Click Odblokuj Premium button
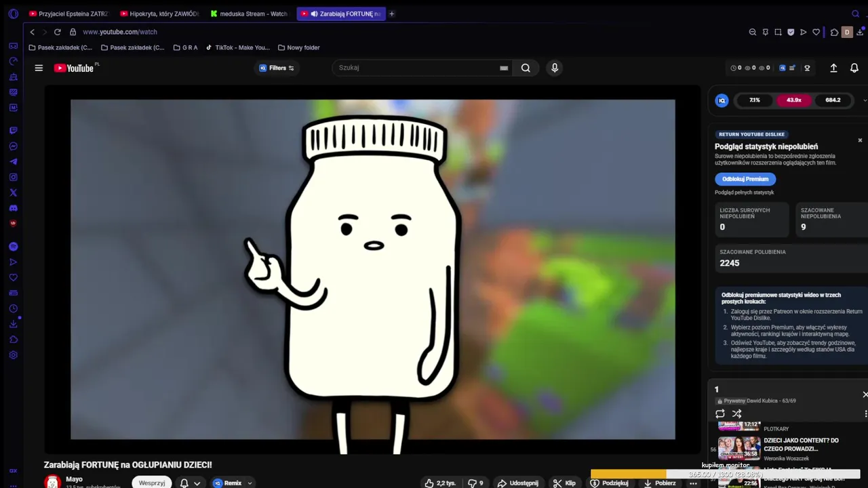 click(x=745, y=179)
